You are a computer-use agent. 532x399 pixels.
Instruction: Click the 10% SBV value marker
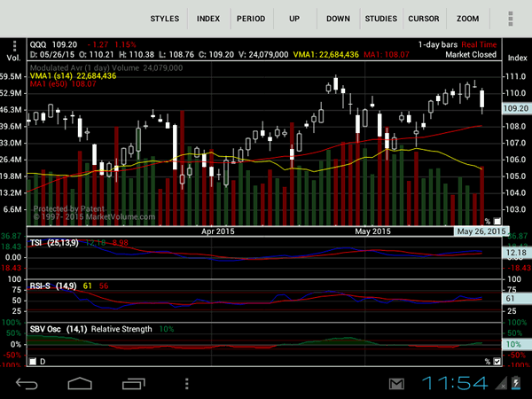516,344
